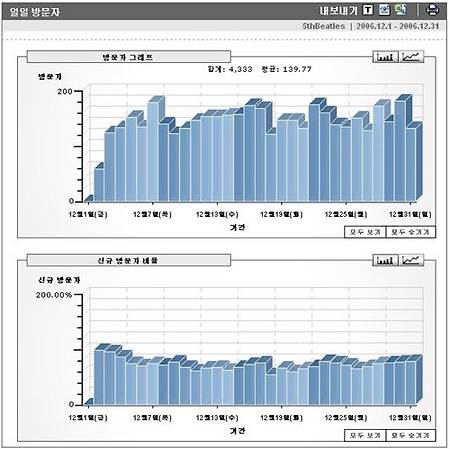Image resolution: width=450 pixels, height=449 pixels.
Task: Click 모두 숨기기 under the visitor graph
Action: pos(411,232)
